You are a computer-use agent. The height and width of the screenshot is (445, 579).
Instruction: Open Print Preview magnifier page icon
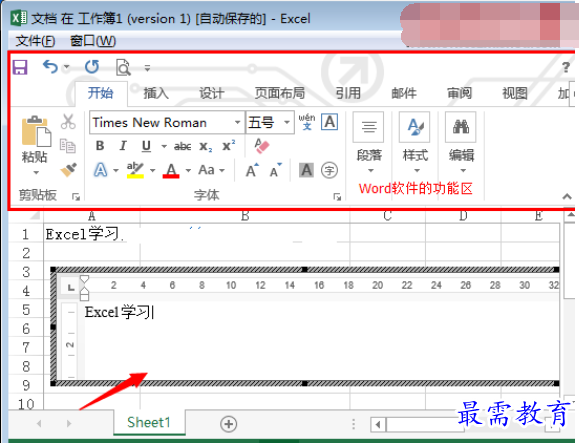[x=123, y=67]
